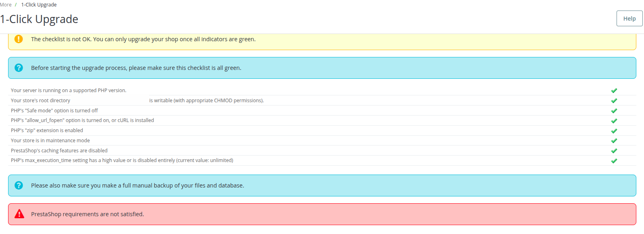The width and height of the screenshot is (644, 234).
Task: Click the 'requirements are not satisfied' error message
Action: pos(87,214)
